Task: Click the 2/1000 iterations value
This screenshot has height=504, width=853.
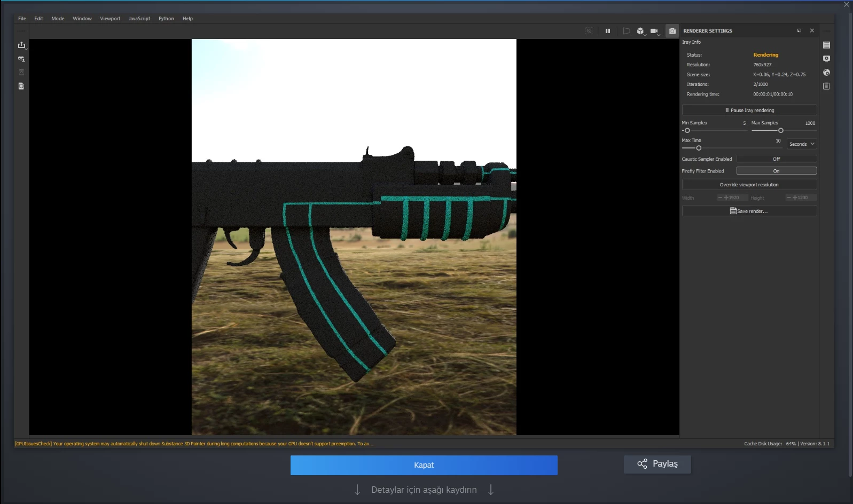Action: (x=761, y=84)
